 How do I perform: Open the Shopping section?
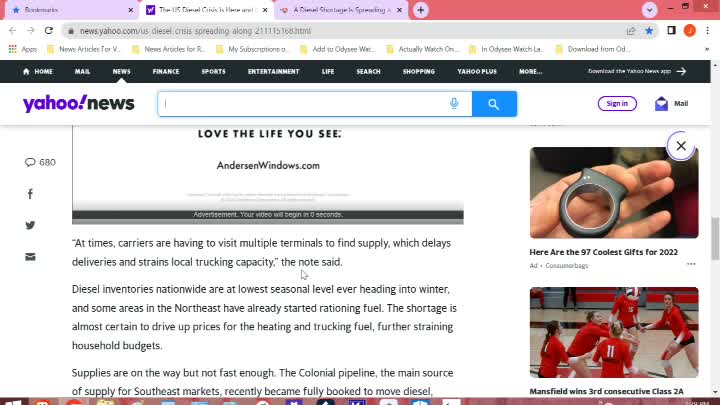point(419,72)
